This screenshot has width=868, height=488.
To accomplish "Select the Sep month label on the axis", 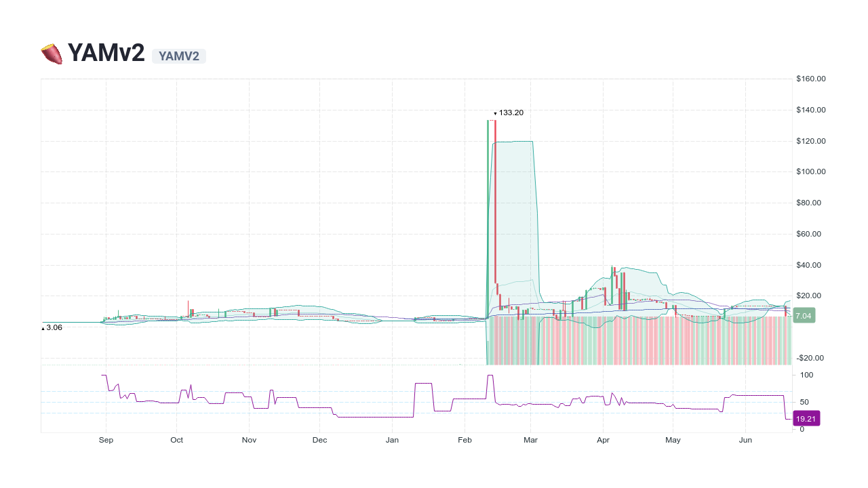I will click(x=106, y=440).
